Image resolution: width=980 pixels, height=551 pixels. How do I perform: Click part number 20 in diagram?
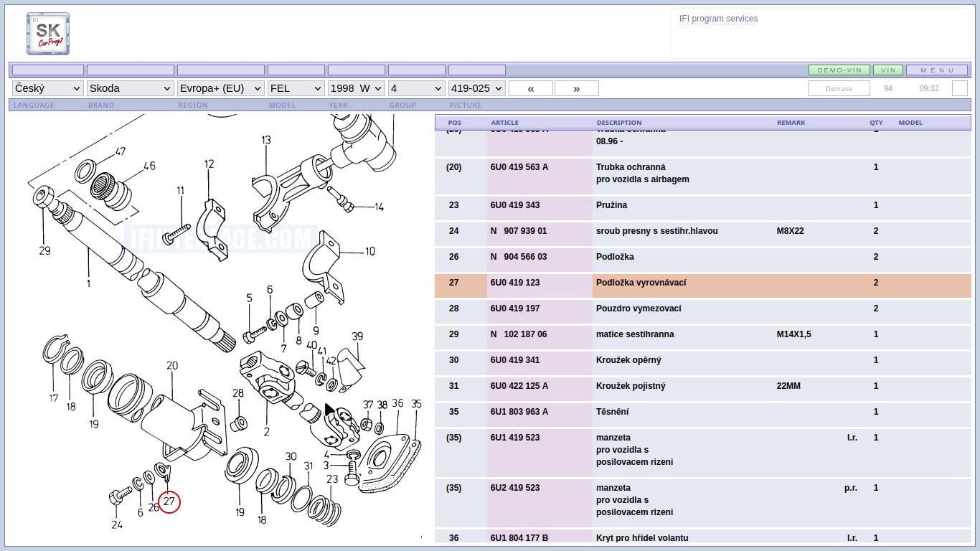[172, 366]
